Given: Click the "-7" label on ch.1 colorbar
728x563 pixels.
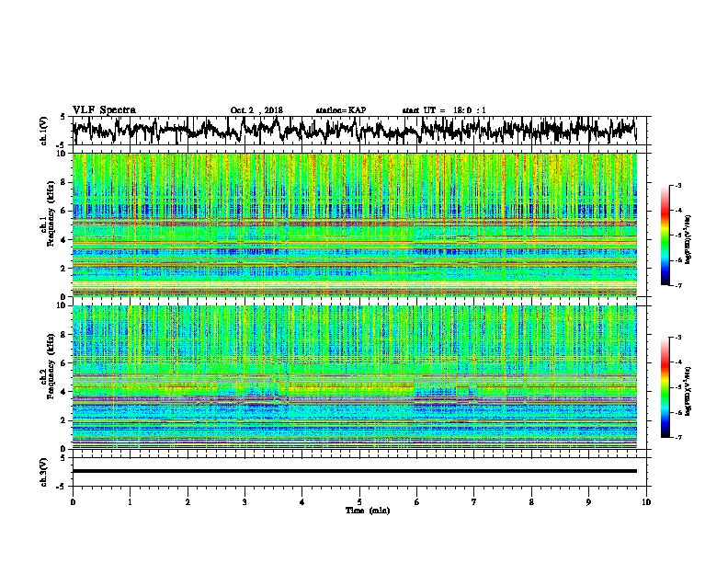Looking at the screenshot, I should point(677,285).
